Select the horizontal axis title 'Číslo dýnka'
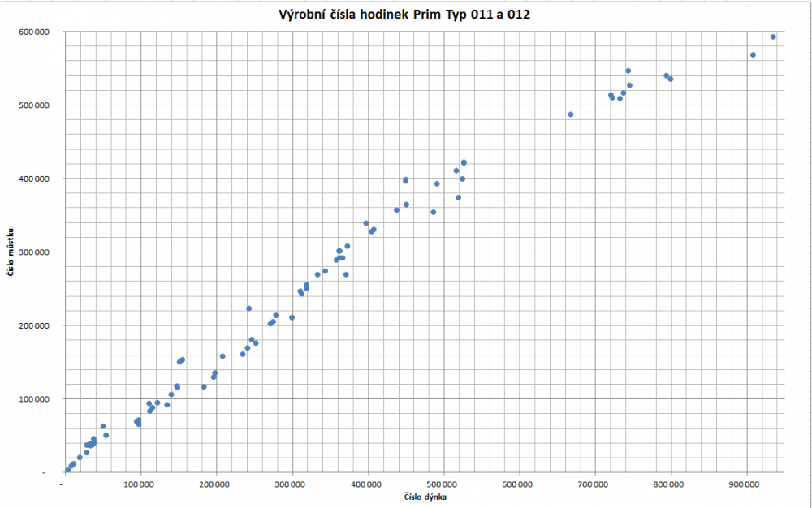Viewport: 812px width, 508px height. [425, 497]
